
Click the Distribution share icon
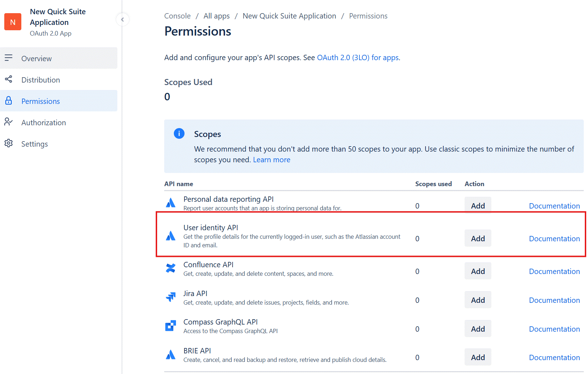9,79
